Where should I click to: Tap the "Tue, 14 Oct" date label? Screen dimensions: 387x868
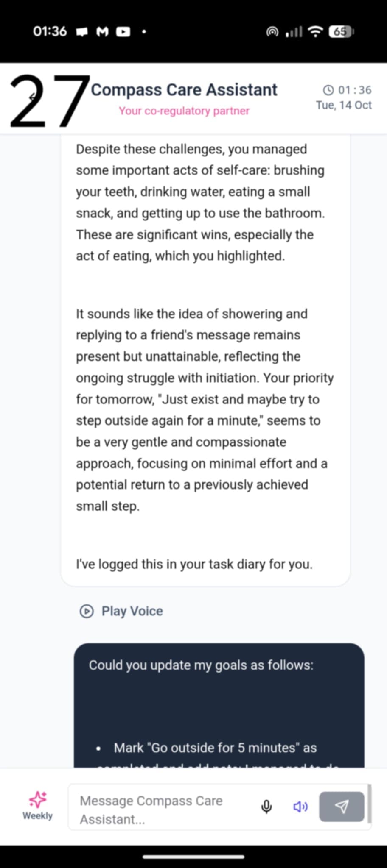(x=344, y=105)
